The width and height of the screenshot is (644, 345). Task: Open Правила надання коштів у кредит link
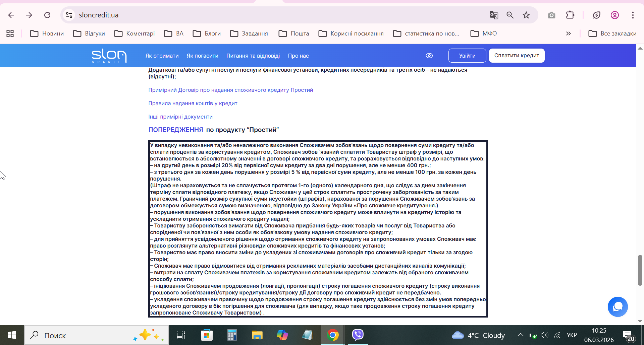point(193,103)
